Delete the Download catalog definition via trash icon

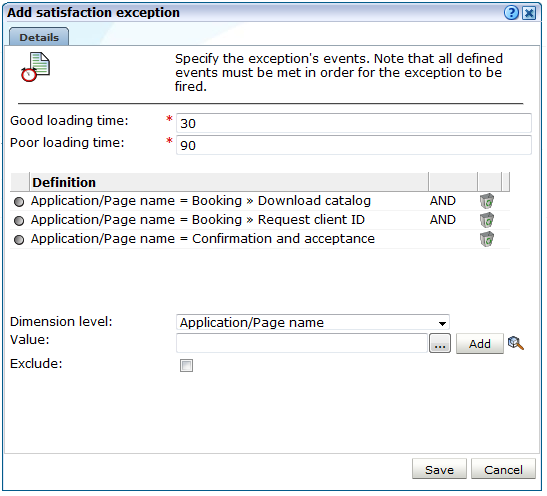487,201
